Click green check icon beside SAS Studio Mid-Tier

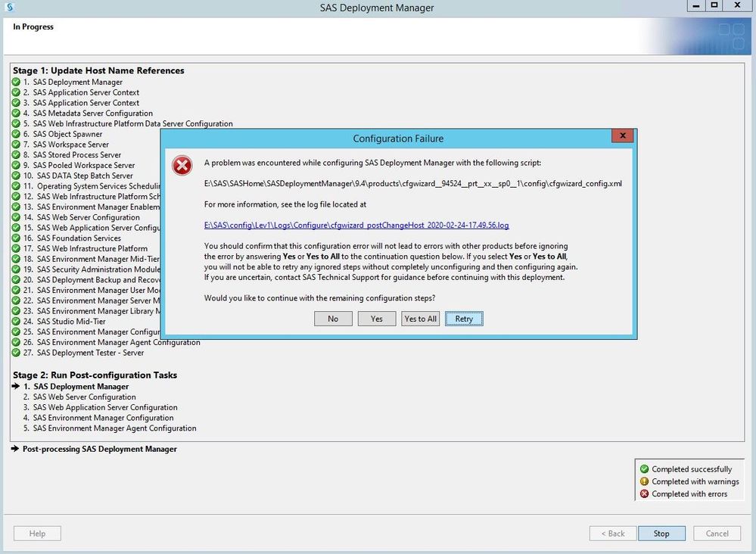[x=16, y=321]
